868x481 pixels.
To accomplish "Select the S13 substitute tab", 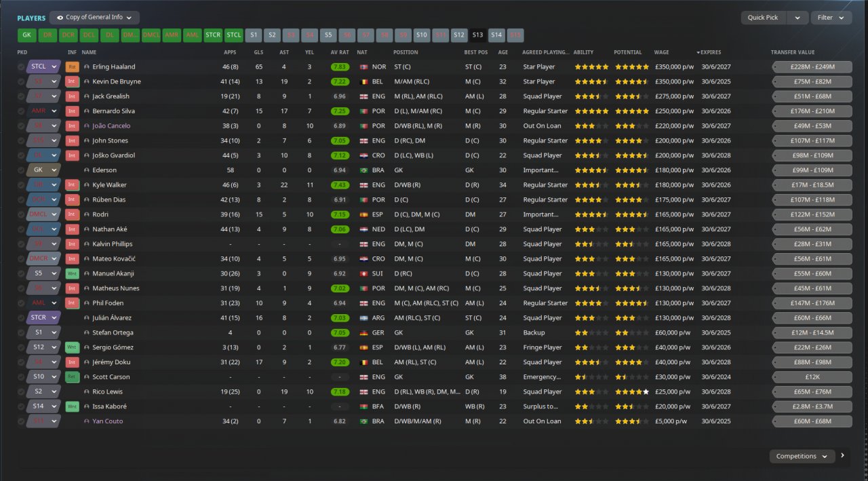I will [477, 35].
